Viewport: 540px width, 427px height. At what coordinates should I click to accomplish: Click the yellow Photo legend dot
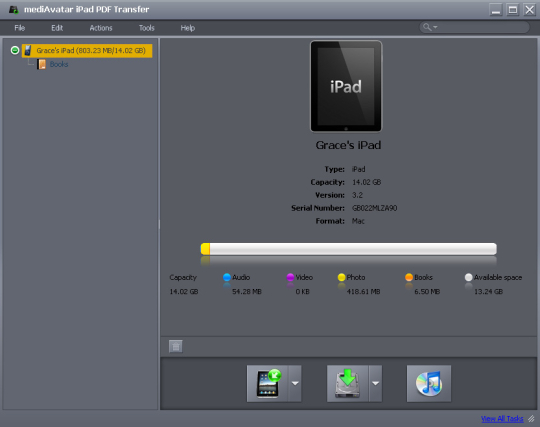(x=341, y=277)
